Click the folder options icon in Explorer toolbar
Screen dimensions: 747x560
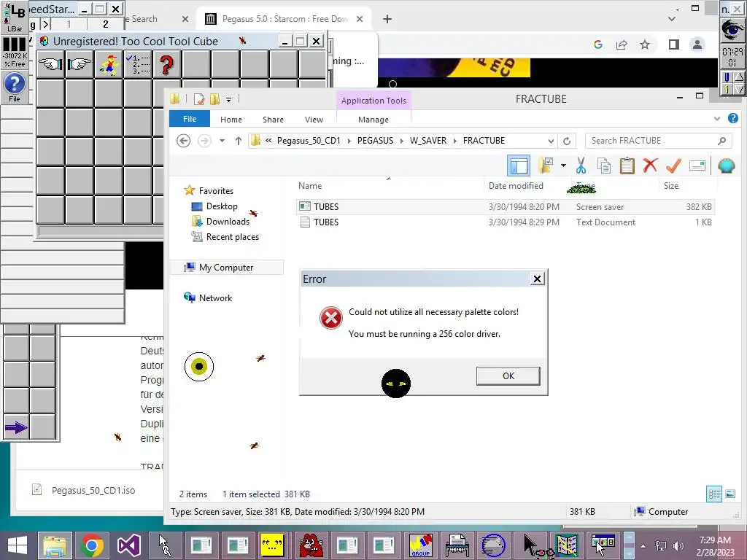[x=546, y=166]
